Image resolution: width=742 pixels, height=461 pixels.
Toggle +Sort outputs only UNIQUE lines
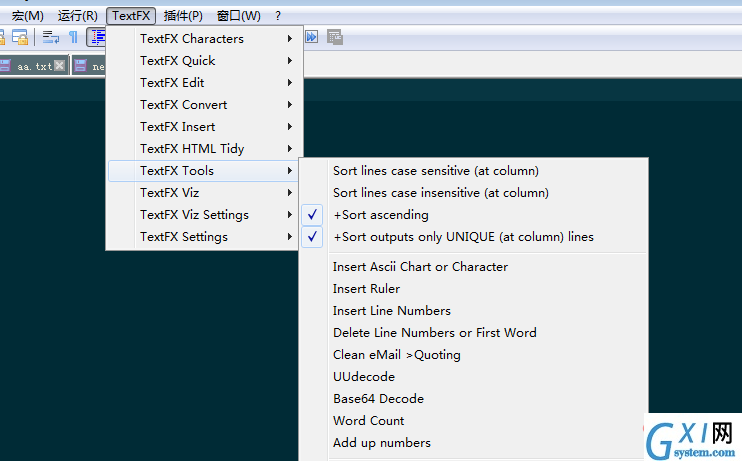click(474, 237)
